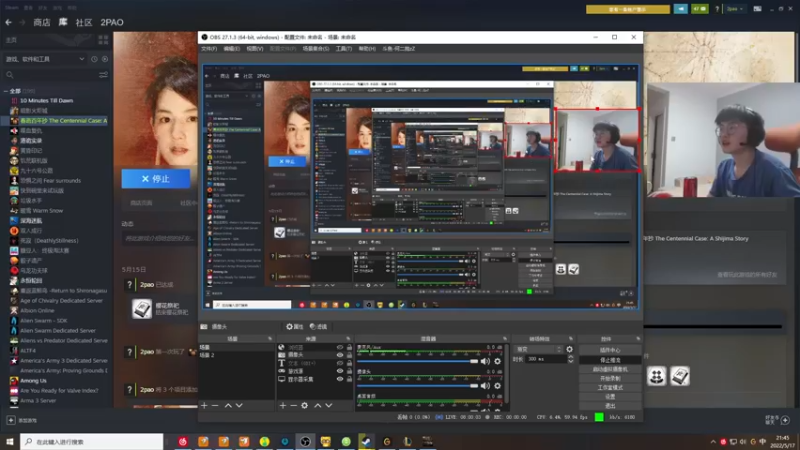
Task: Open the Steam 社区 tab
Action: tap(84, 22)
